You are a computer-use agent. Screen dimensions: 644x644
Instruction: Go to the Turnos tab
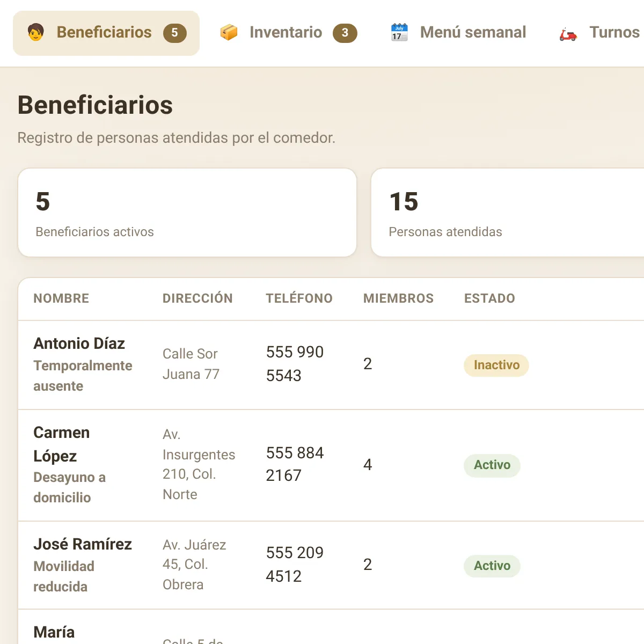tap(598, 33)
